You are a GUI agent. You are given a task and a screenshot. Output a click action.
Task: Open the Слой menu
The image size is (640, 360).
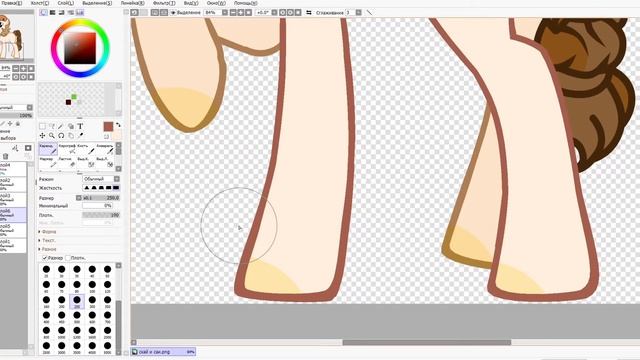coord(66,3)
